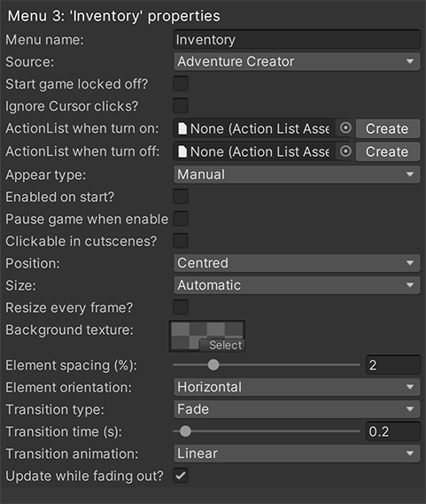
Task: Open Transition type dropdown showing Fade
Action: [297, 409]
